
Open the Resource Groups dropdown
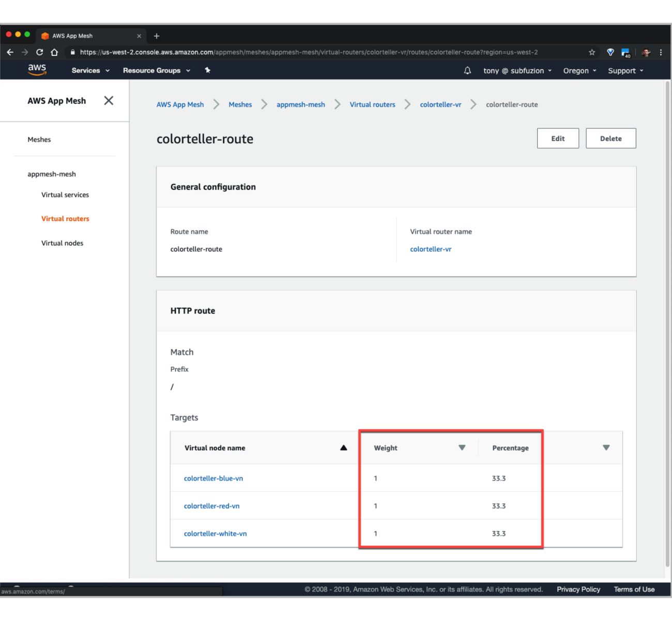pyautogui.click(x=156, y=71)
